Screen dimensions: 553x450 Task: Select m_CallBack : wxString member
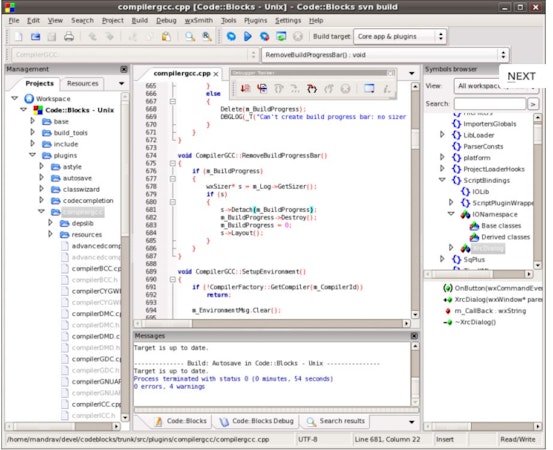(x=490, y=311)
